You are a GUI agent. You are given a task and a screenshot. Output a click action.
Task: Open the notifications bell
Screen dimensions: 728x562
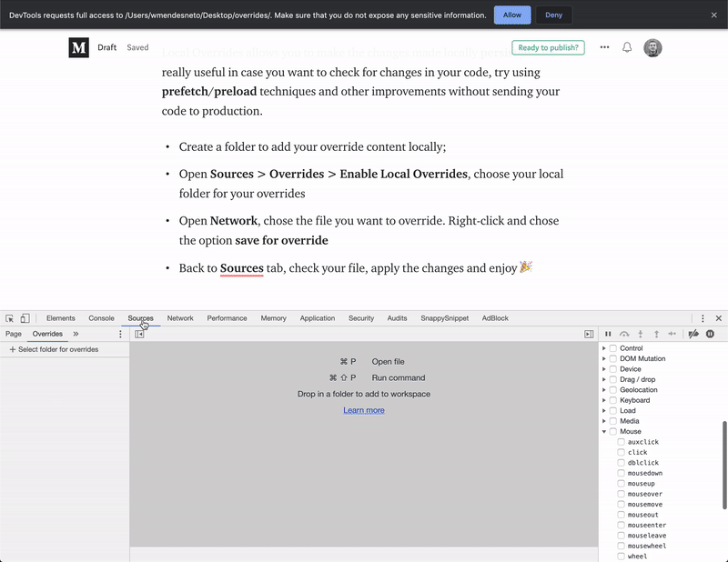tap(627, 47)
